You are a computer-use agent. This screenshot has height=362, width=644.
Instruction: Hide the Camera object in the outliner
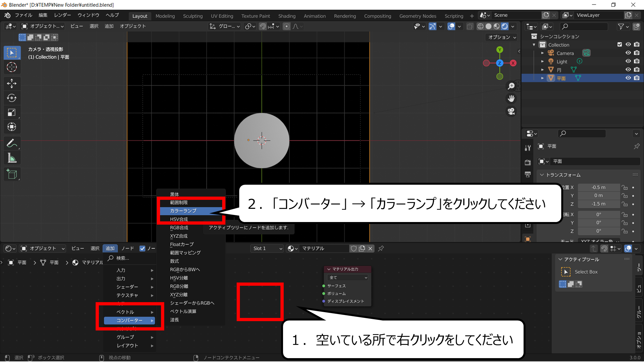click(628, 53)
